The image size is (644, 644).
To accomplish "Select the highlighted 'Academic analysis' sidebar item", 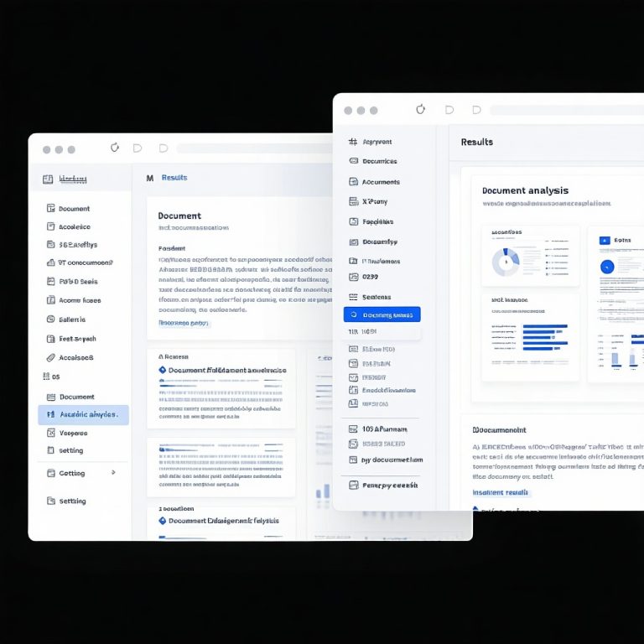I will [x=83, y=414].
